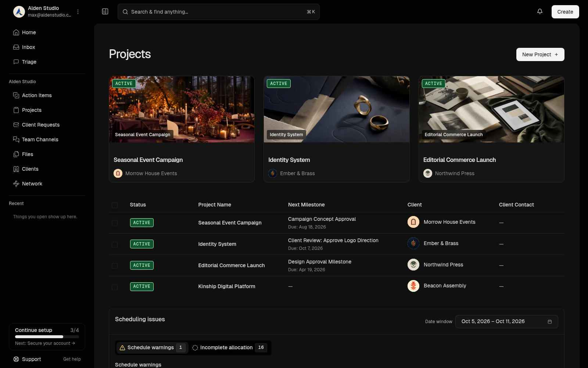Toggle the sidebar panel icon
588x368 pixels.
point(105,11)
